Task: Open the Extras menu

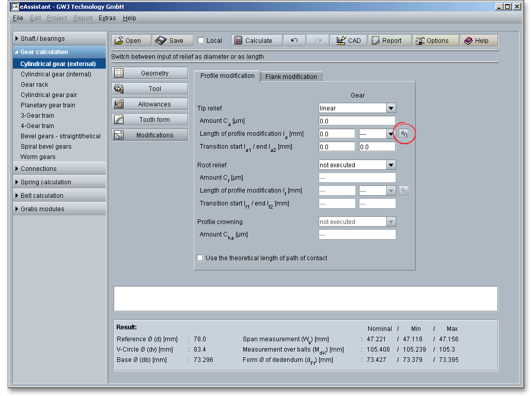Action: pos(107,18)
